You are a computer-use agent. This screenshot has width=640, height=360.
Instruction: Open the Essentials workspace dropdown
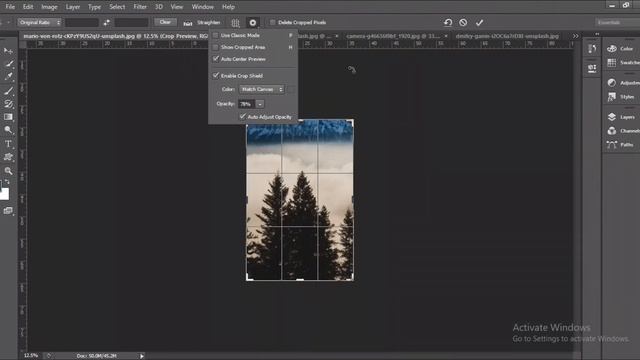[618, 22]
